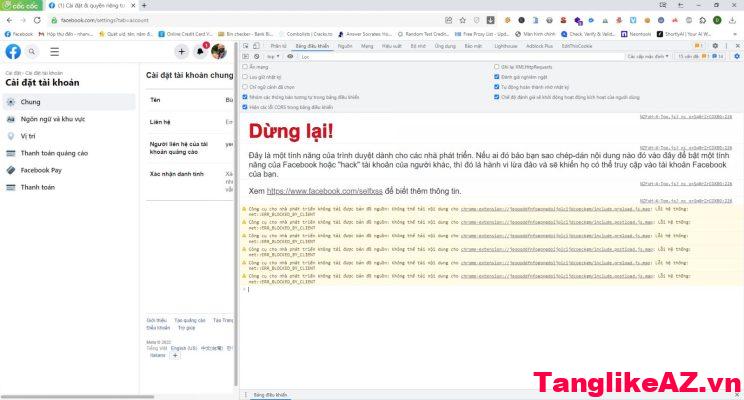
Task: Open the facebook.com/selfxss link
Action: click(x=313, y=191)
